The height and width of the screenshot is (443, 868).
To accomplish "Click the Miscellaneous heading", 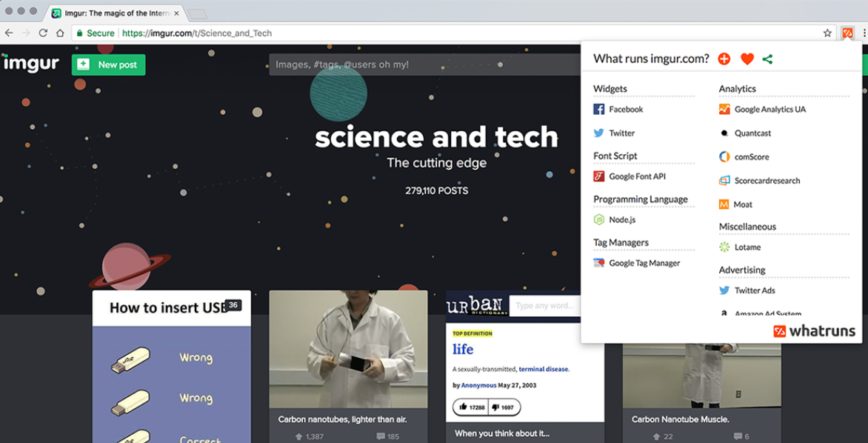I will click(747, 227).
